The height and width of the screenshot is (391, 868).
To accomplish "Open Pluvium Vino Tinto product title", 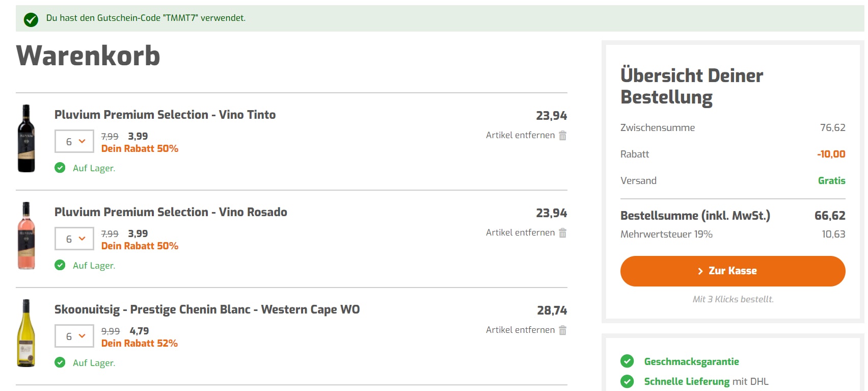I will click(x=165, y=115).
